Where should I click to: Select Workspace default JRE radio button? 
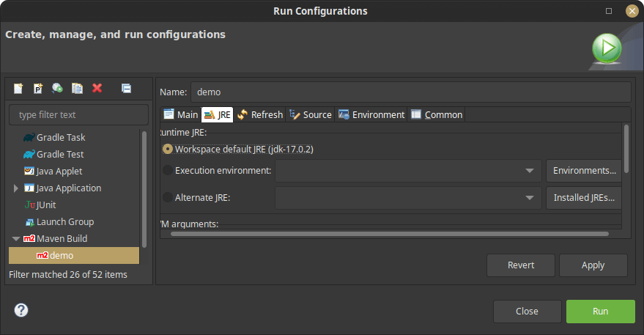coord(168,149)
